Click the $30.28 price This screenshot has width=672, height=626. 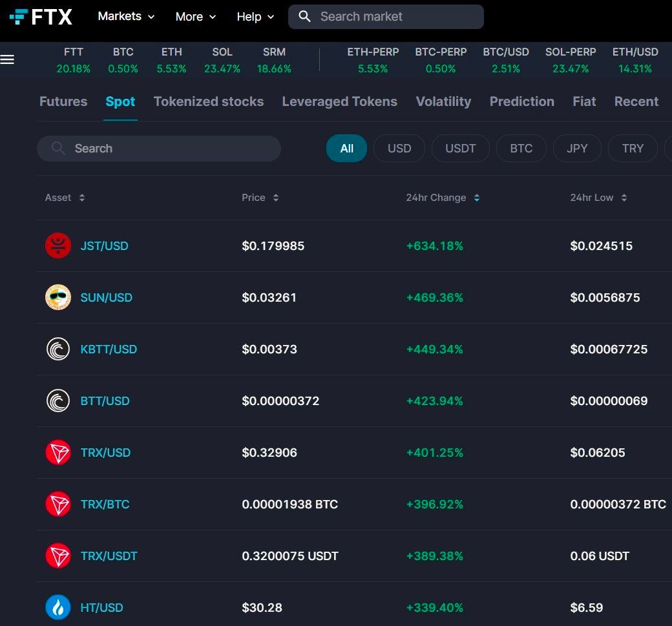tap(262, 607)
